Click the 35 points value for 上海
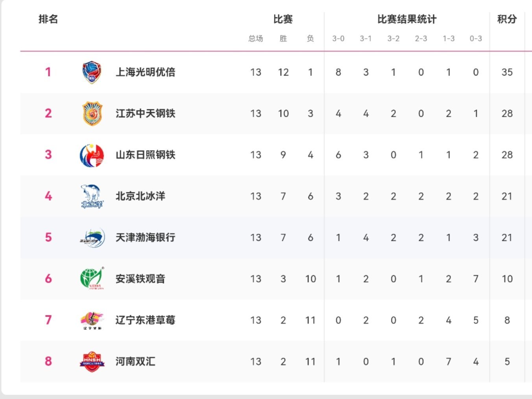This screenshot has width=532, height=399. point(507,72)
